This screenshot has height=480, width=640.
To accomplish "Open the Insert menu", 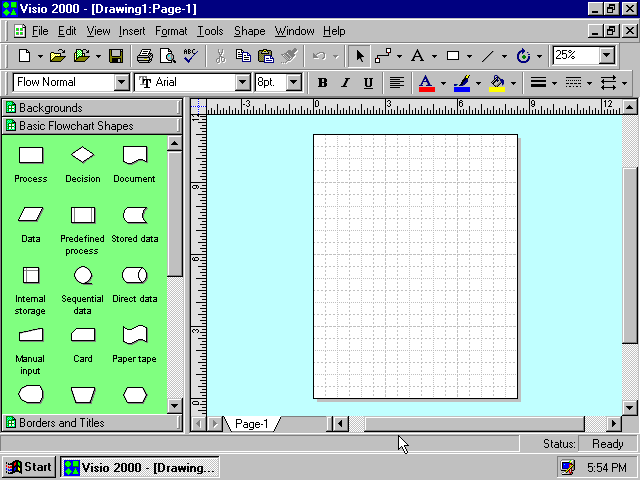I will point(132,31).
